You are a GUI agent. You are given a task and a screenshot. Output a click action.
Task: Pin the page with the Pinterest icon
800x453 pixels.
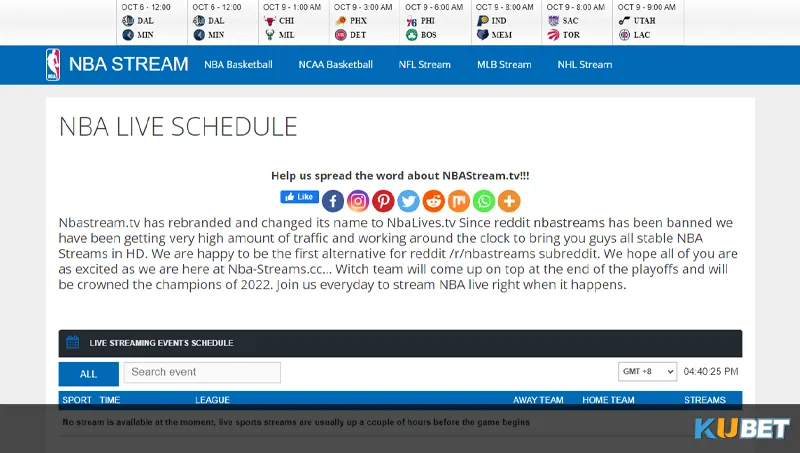[x=383, y=201]
